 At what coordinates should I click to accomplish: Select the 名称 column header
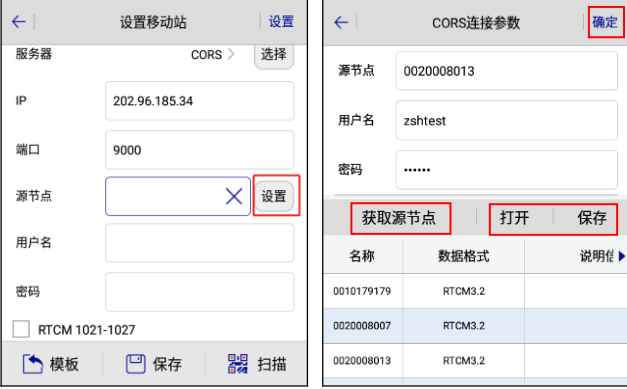(362, 256)
